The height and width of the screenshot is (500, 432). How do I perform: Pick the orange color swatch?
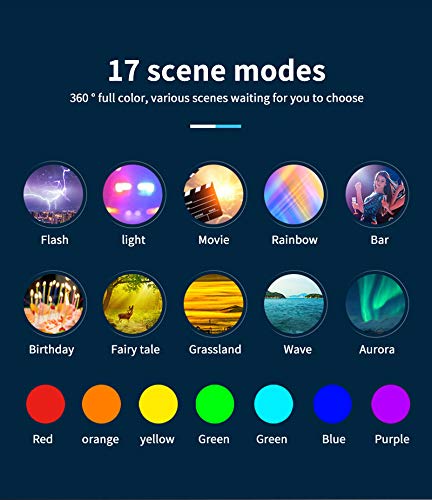[x=101, y=404]
